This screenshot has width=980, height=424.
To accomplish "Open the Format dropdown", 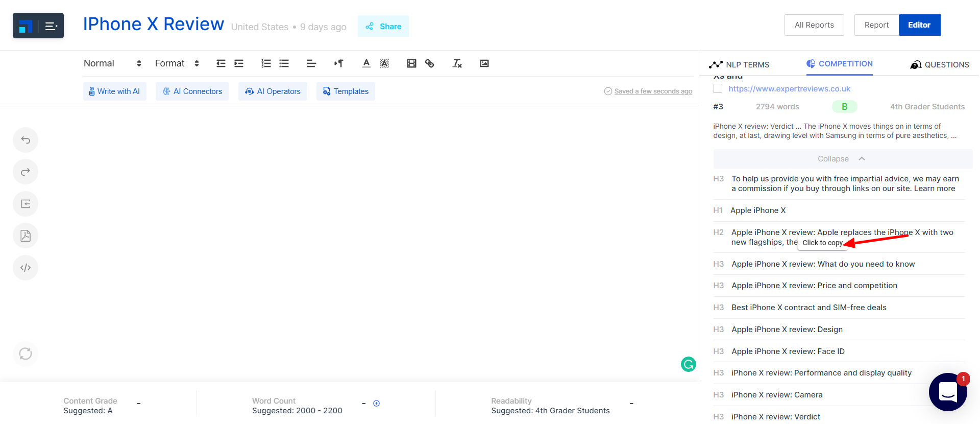I will point(177,63).
